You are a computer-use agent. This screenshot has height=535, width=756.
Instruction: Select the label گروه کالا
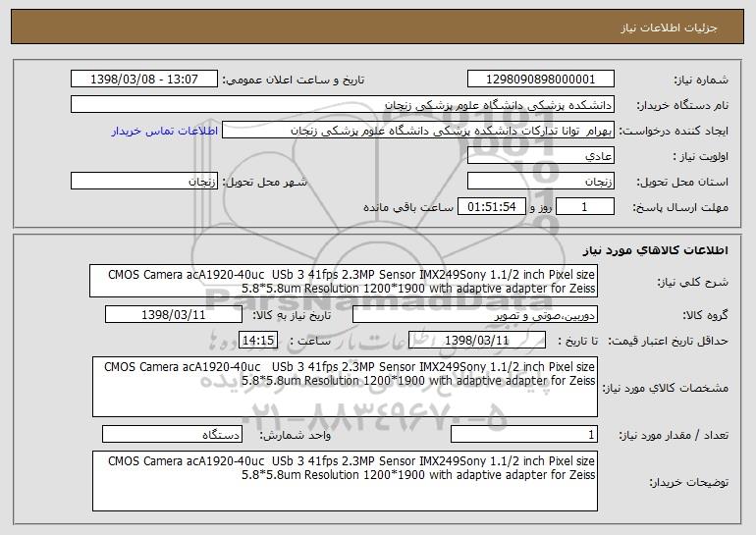(705, 316)
